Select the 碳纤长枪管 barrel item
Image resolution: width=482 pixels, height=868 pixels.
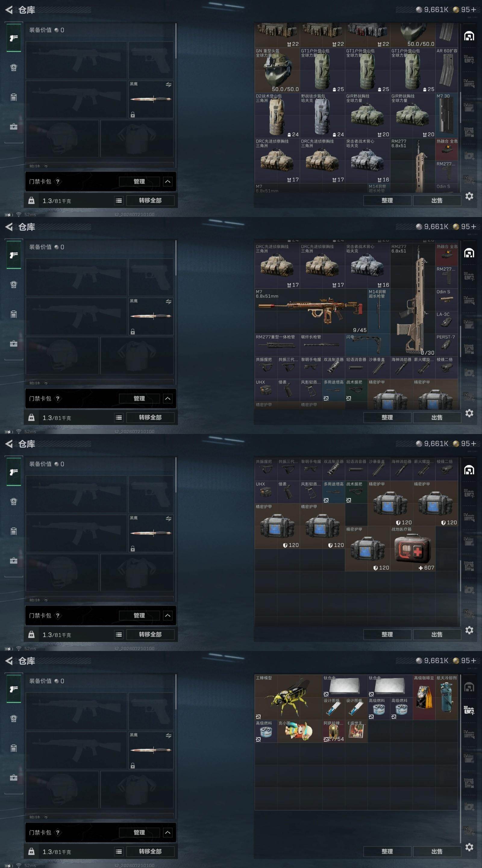tap(322, 345)
